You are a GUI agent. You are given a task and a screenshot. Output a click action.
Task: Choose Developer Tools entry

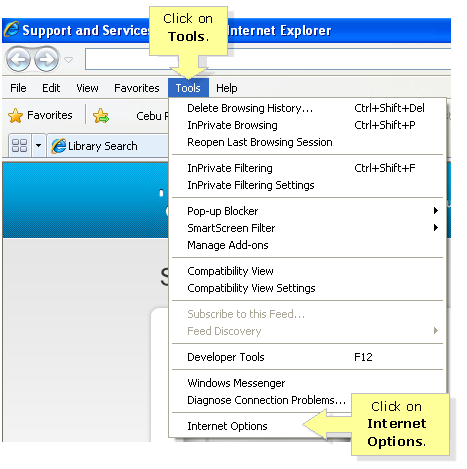[307, 357]
